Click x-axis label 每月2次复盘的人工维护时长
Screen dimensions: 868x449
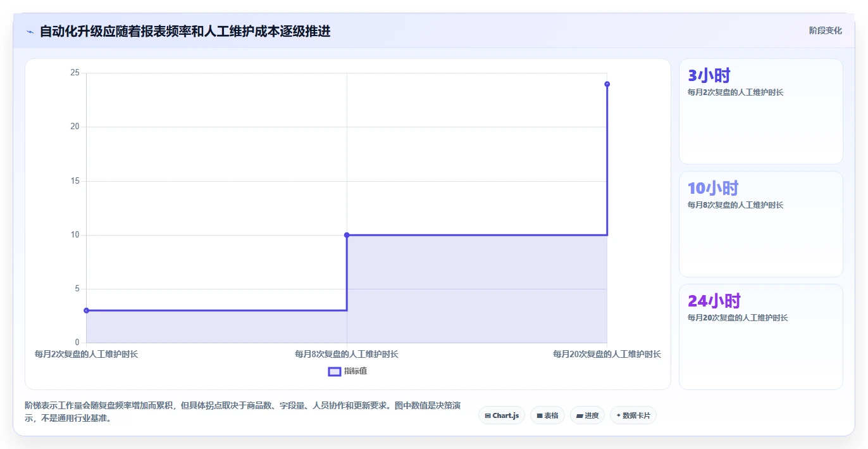click(86, 354)
